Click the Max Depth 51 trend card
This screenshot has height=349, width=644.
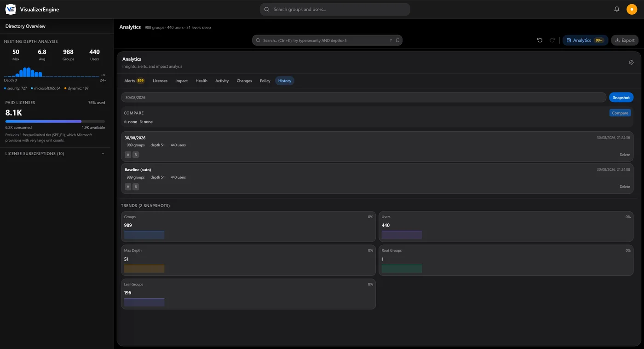248,260
